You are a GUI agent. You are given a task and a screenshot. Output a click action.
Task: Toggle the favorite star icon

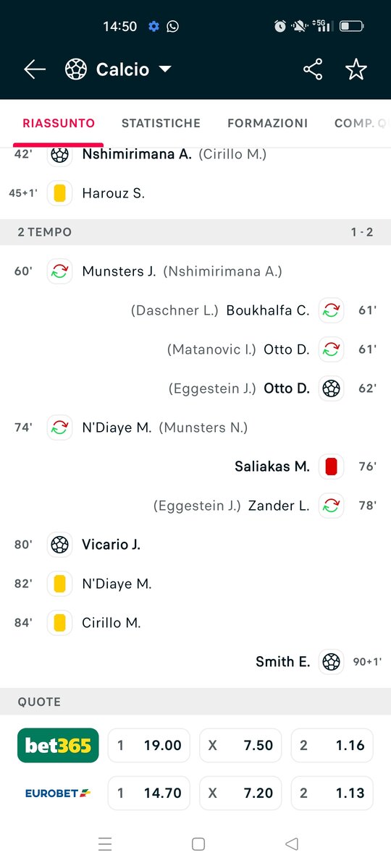tap(356, 69)
